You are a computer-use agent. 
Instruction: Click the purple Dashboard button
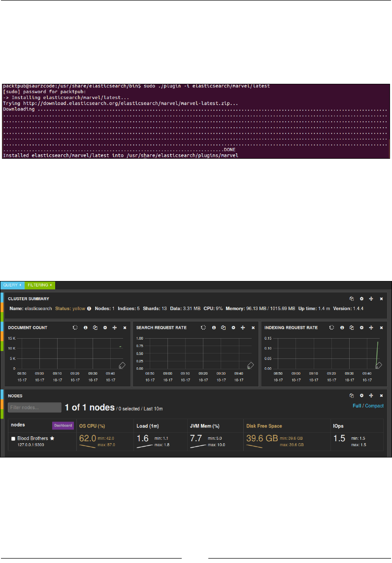pyautogui.click(x=63, y=425)
